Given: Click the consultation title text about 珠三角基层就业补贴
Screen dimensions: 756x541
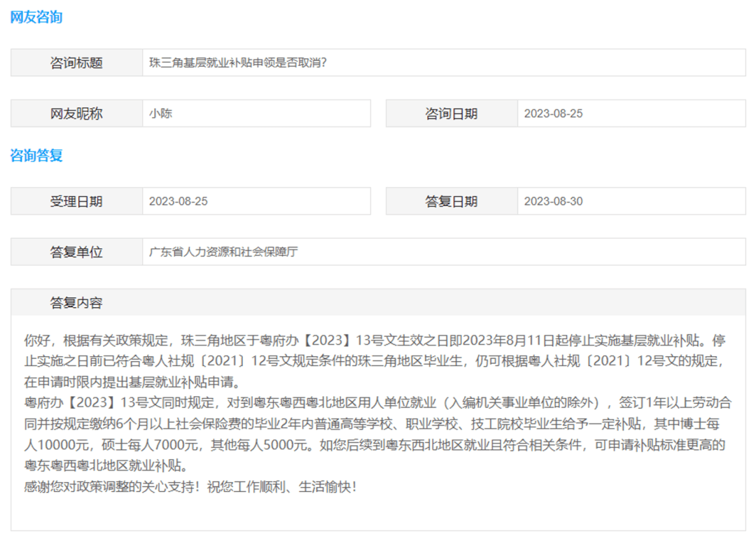Looking at the screenshot, I should pyautogui.click(x=238, y=63).
